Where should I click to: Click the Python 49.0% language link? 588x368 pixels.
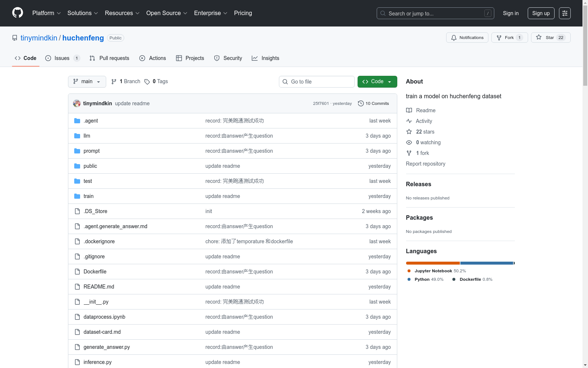[x=426, y=279]
